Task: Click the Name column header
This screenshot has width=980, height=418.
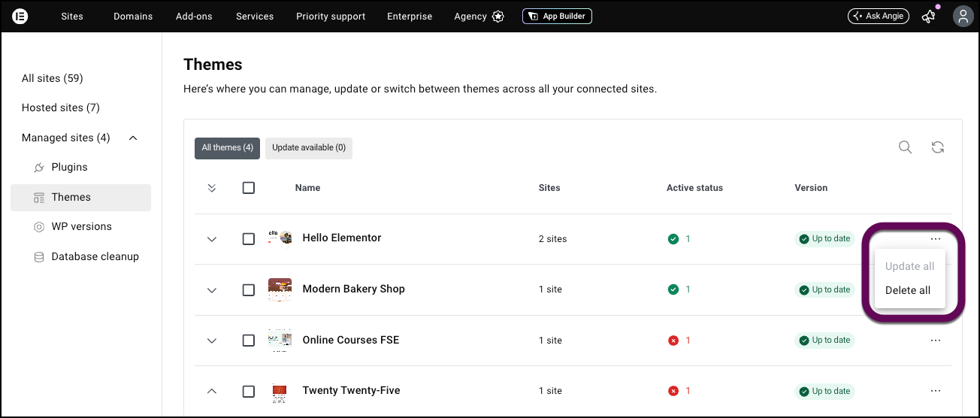Action: 307,188
